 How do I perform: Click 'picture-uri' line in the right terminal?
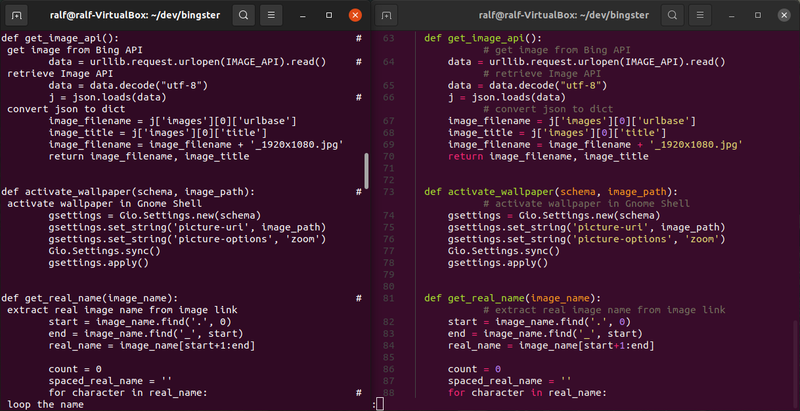point(586,227)
